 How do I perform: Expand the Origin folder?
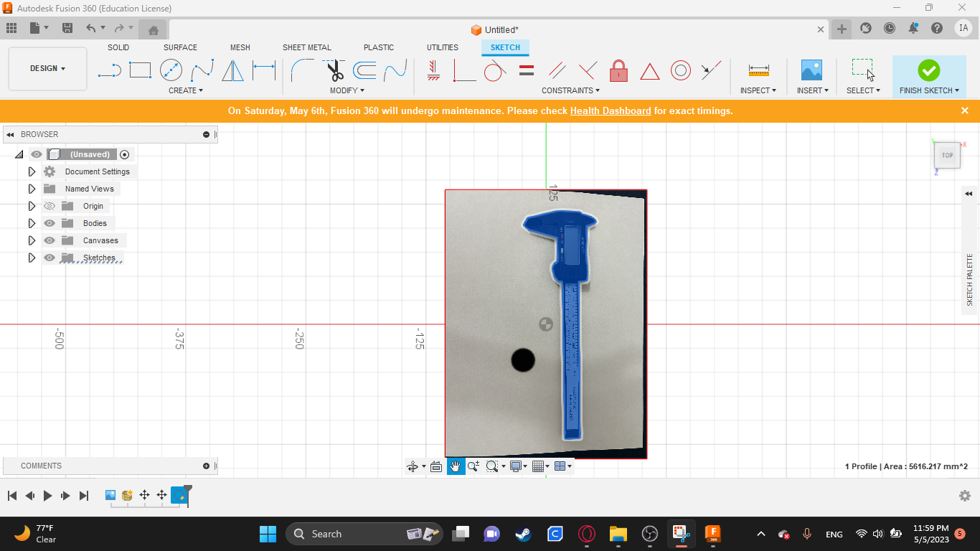coord(32,206)
